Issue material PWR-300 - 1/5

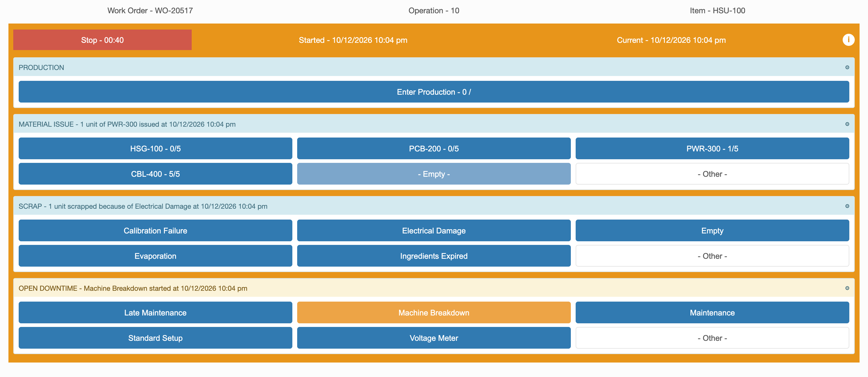tap(712, 148)
